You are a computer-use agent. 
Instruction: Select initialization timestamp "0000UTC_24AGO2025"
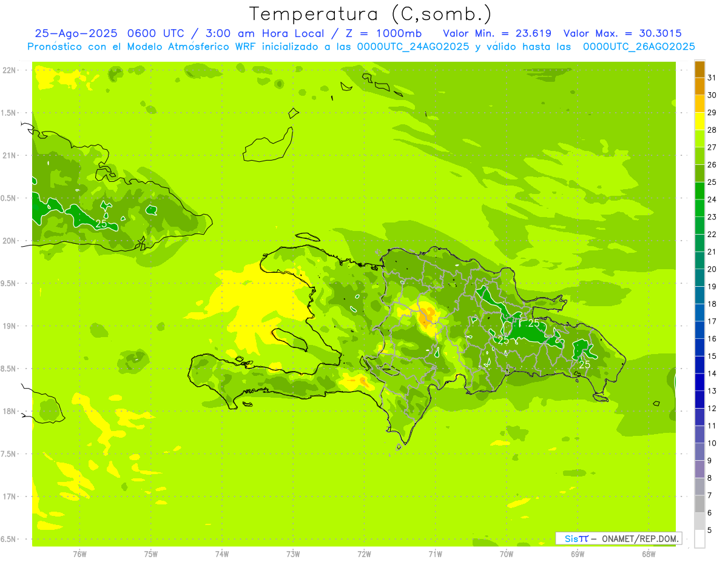(x=413, y=47)
